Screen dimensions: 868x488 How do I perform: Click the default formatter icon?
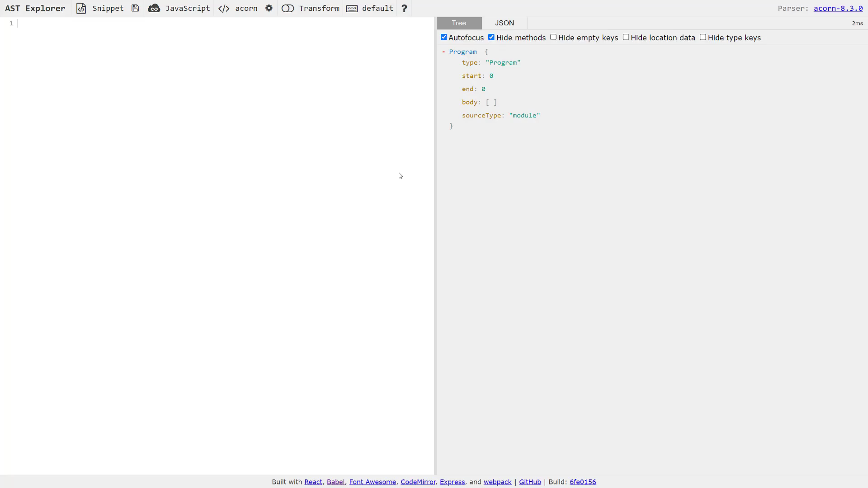point(353,8)
